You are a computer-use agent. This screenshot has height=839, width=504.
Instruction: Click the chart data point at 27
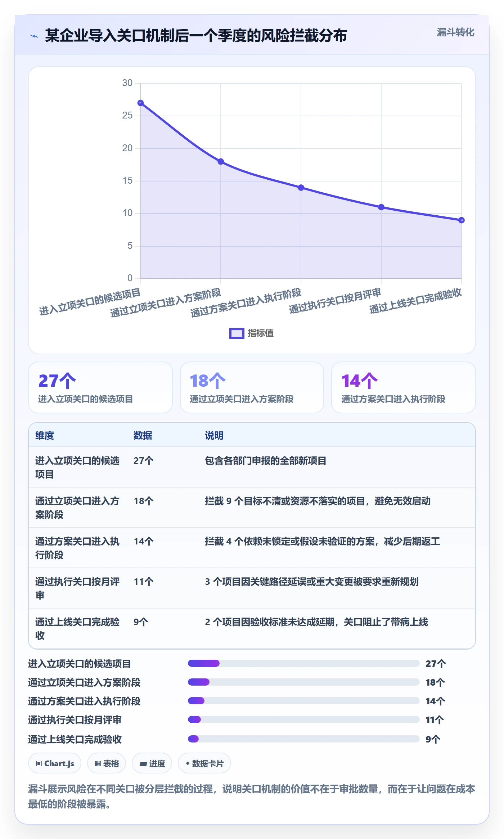click(141, 103)
